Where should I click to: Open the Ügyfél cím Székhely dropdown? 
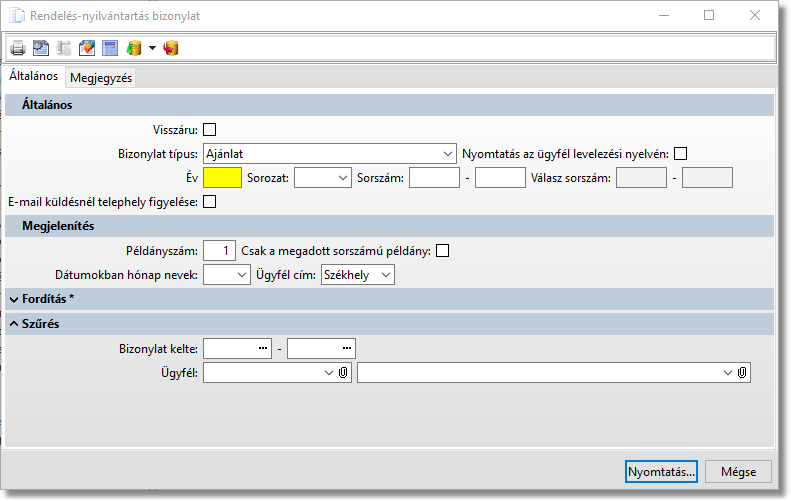point(386,275)
